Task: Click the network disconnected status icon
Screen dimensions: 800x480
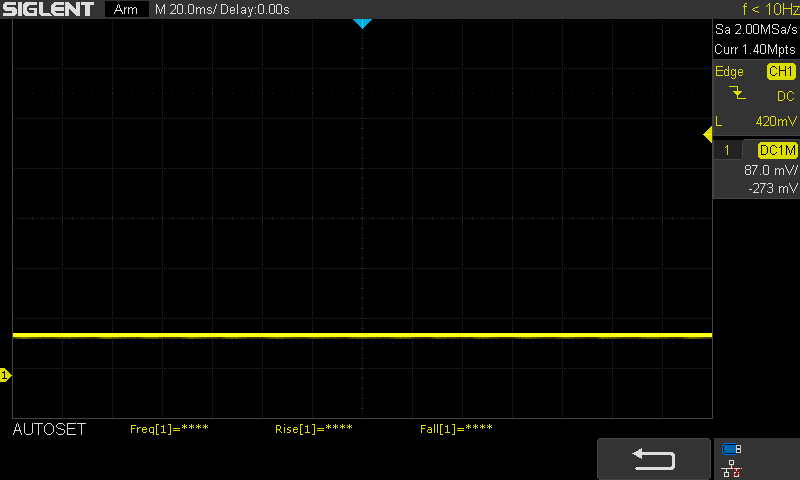Action: point(731,468)
